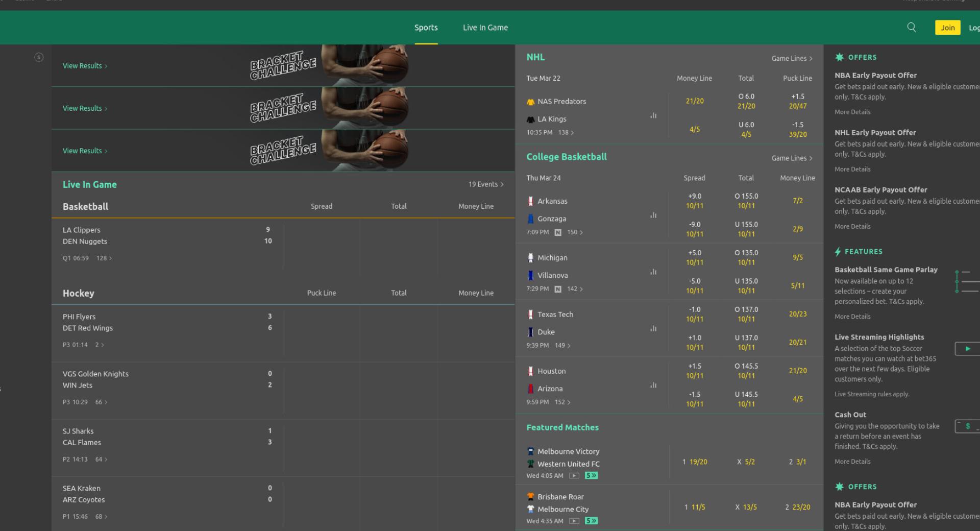
Task: Click live stream icon for Brisbane Roar match
Action: pyautogui.click(x=574, y=521)
